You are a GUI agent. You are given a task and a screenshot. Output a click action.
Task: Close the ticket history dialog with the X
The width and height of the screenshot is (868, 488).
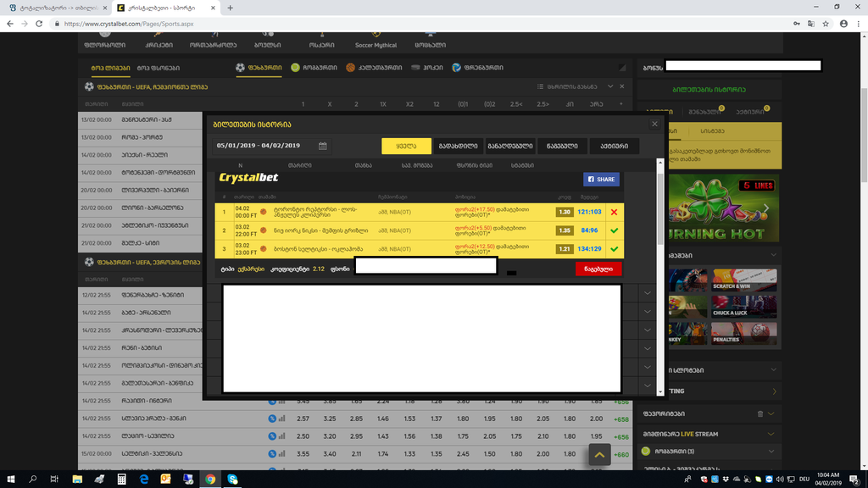(654, 124)
